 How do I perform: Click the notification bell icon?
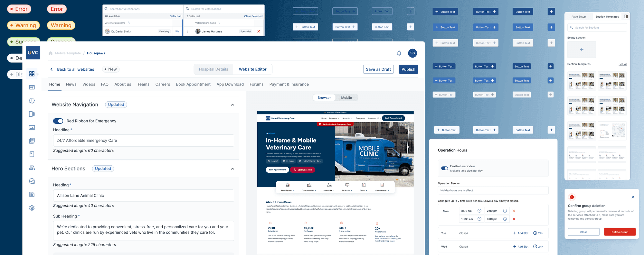tap(399, 53)
